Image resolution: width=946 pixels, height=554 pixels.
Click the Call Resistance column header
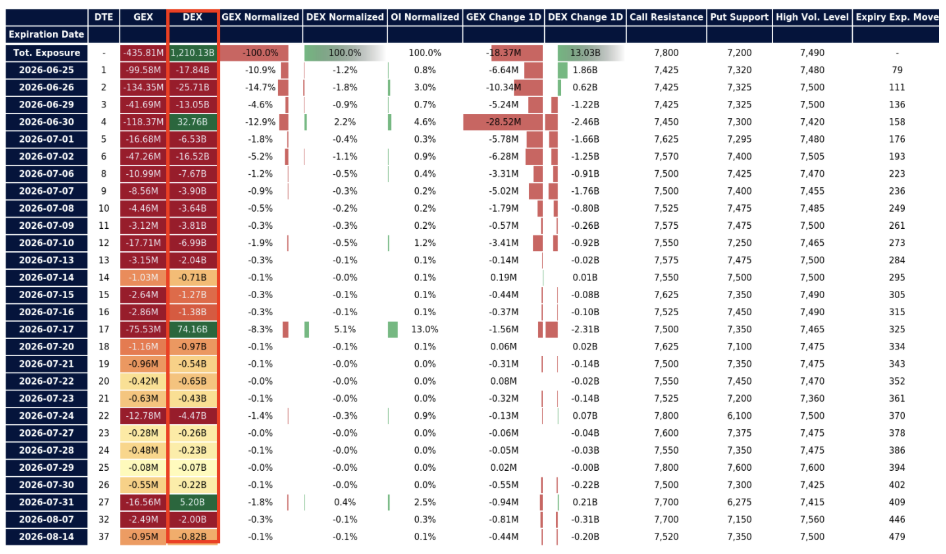[x=666, y=17]
